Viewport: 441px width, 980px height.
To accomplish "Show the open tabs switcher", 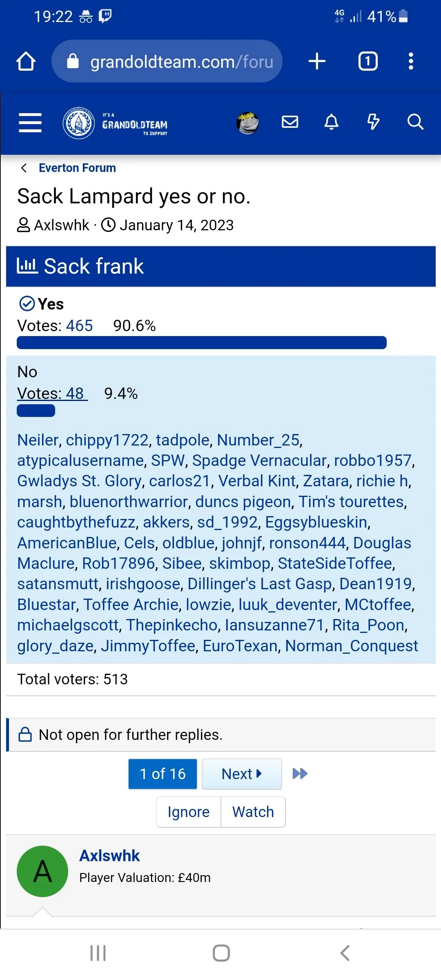I will (x=368, y=62).
